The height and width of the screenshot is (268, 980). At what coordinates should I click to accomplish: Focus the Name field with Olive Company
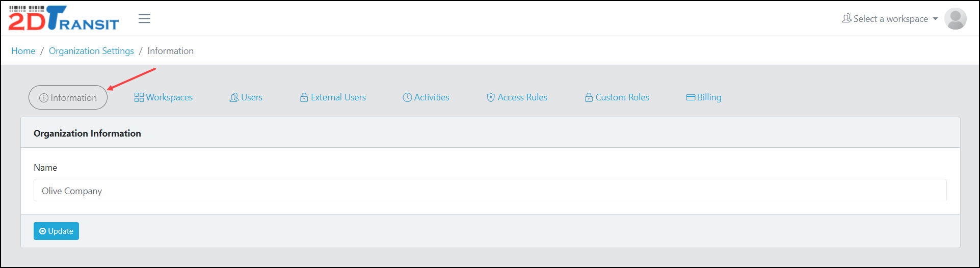click(490, 191)
